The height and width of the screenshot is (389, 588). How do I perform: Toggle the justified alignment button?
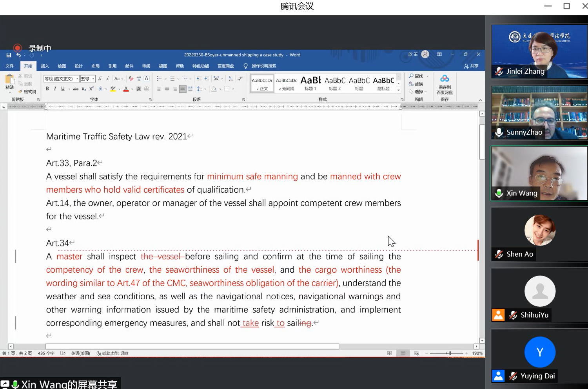coord(182,89)
